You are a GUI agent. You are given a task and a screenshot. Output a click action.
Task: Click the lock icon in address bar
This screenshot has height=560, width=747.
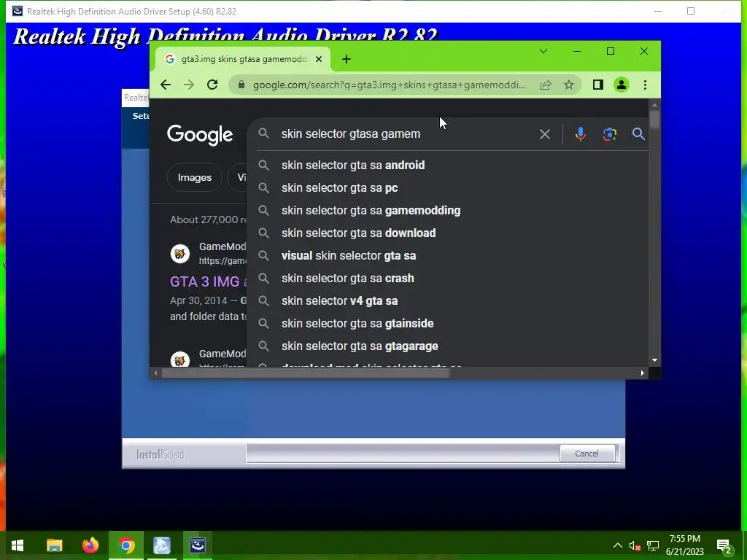(241, 85)
